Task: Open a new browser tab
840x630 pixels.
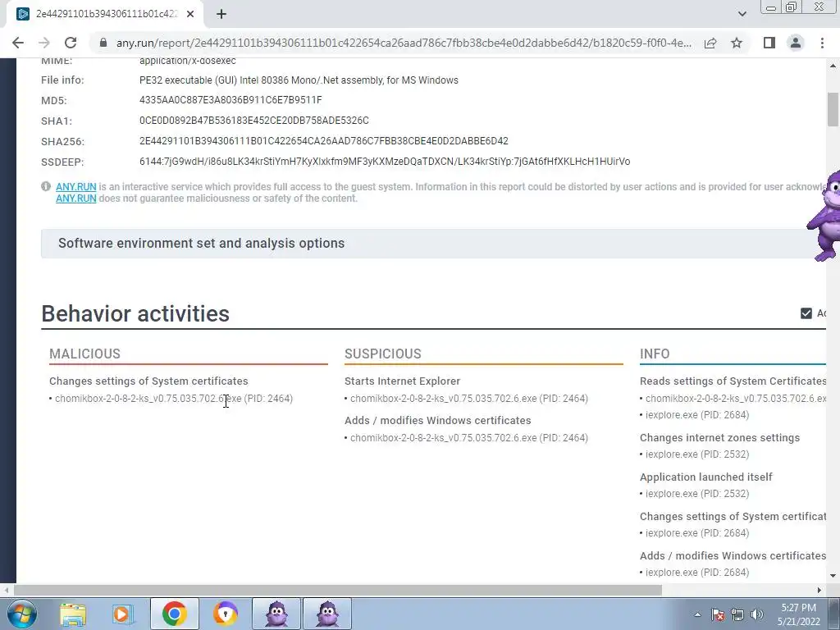Action: pyautogui.click(x=221, y=15)
